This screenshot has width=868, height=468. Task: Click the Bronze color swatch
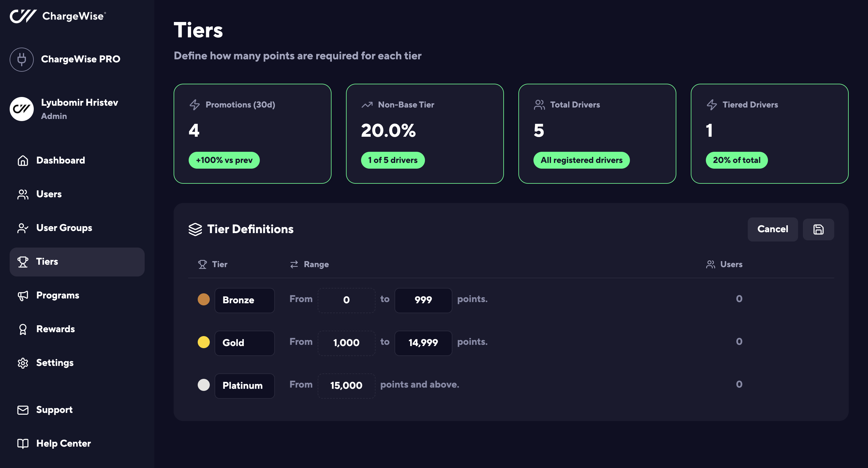tap(203, 299)
